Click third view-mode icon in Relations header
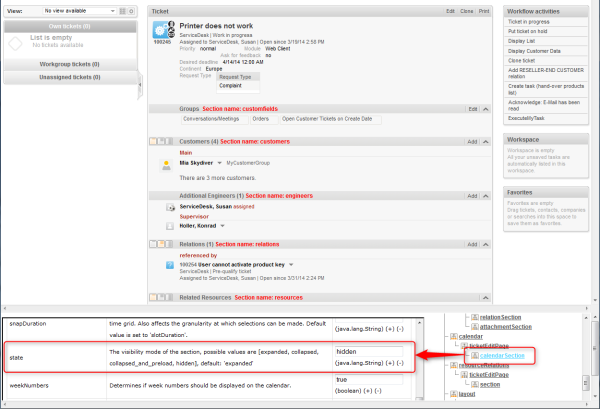This screenshot has height=409, width=600. (169, 244)
